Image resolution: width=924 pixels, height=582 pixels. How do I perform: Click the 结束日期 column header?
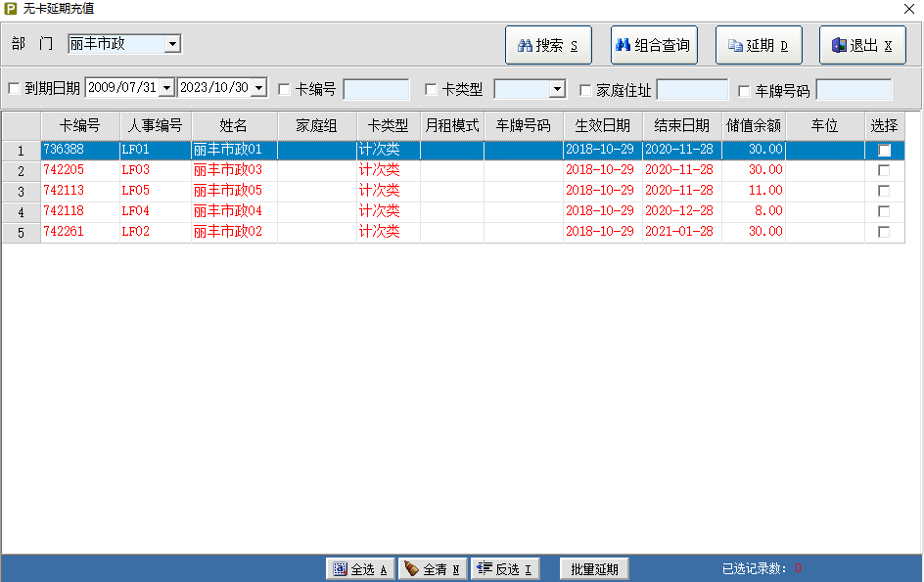[681, 125]
